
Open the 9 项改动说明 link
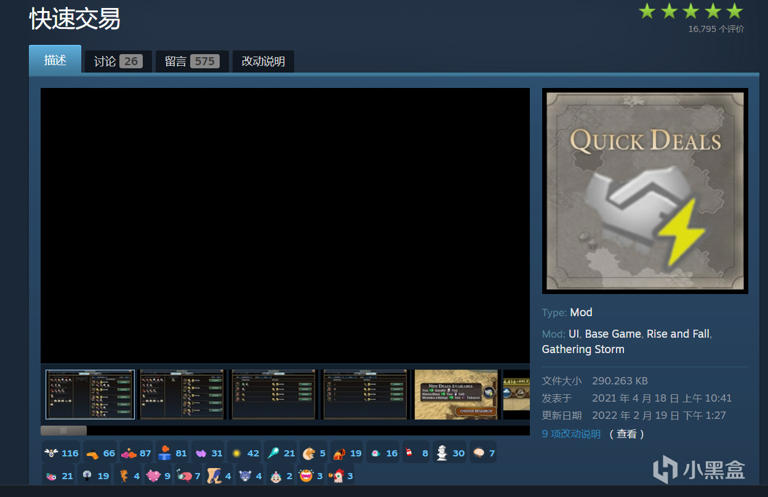pyautogui.click(x=571, y=434)
